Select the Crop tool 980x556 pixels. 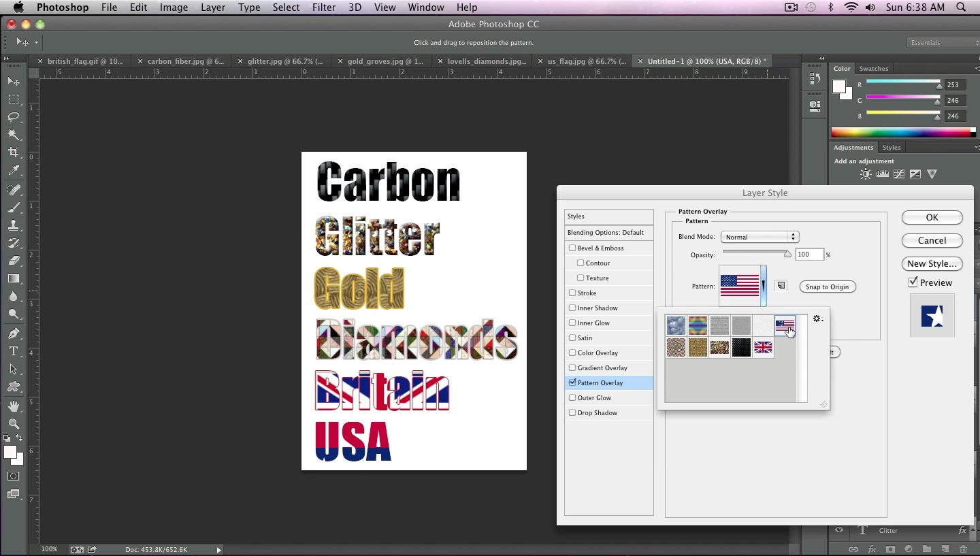click(14, 152)
